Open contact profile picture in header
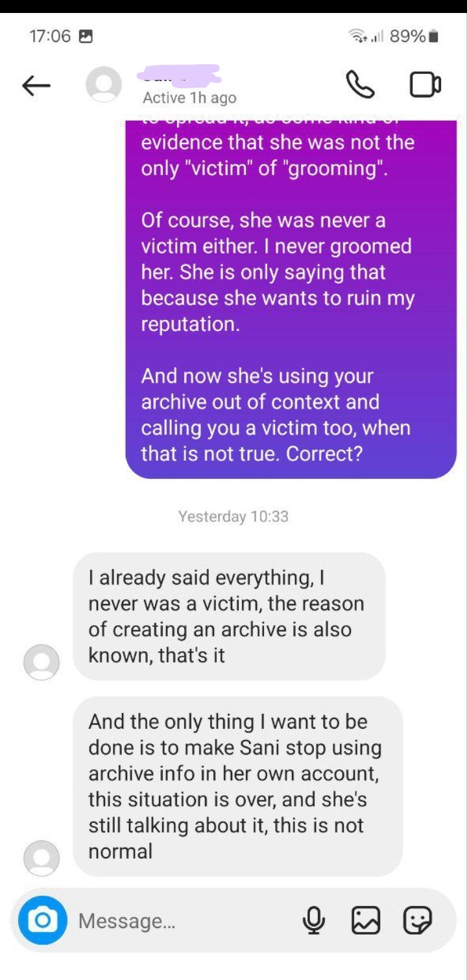The width and height of the screenshot is (467, 980). (104, 84)
